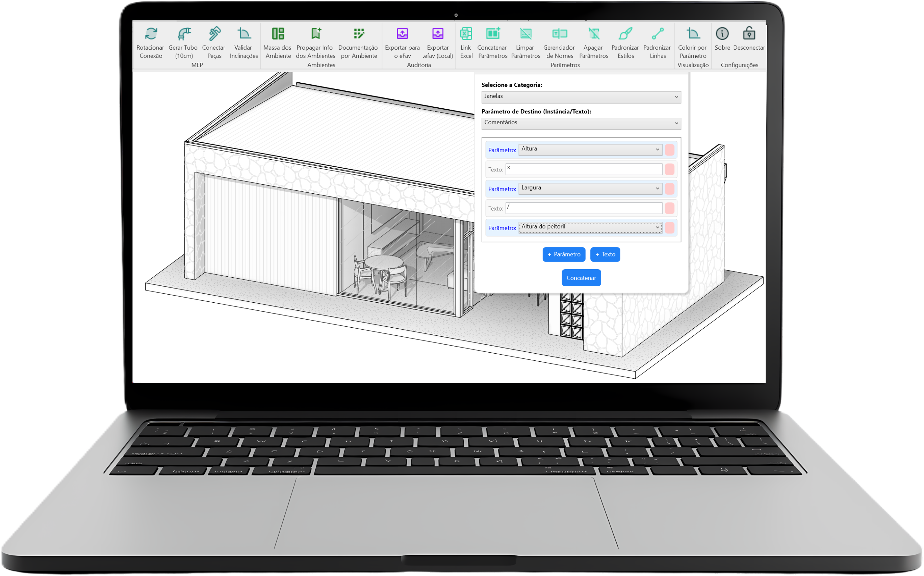Click the Visualização group label
The width and height of the screenshot is (924, 576).
(693, 65)
